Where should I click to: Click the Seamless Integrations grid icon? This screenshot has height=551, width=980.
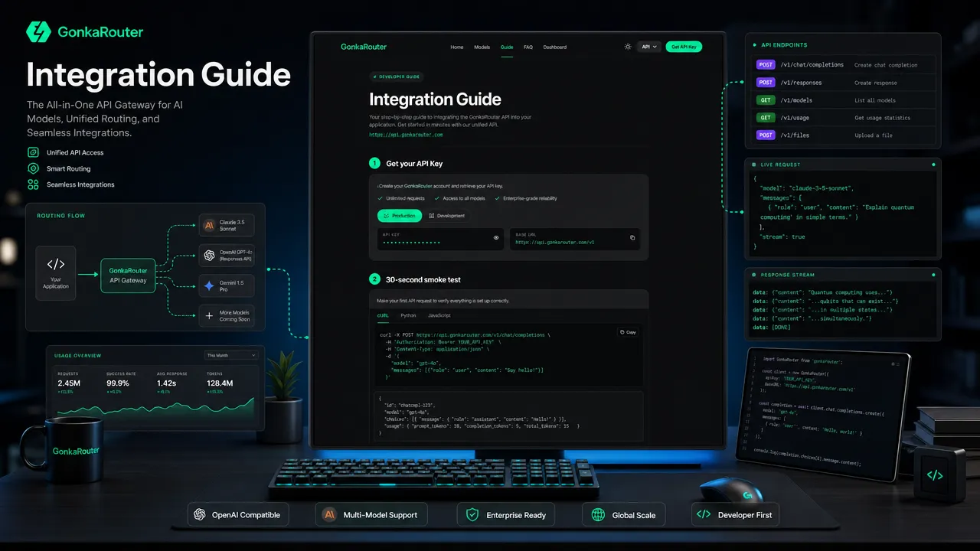coord(33,184)
